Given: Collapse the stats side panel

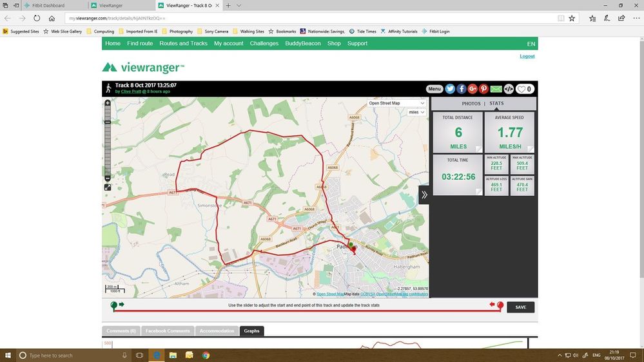Looking at the screenshot, I should coord(424,195).
